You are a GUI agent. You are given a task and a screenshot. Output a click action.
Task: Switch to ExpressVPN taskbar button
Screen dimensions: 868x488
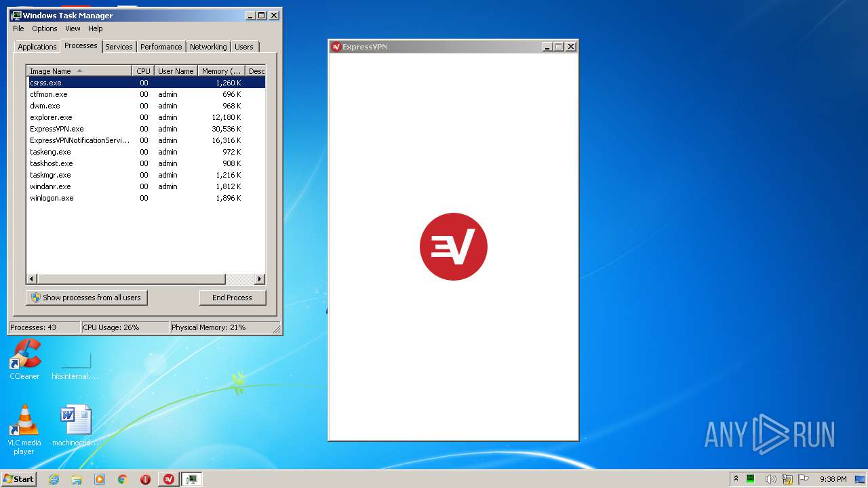point(169,479)
